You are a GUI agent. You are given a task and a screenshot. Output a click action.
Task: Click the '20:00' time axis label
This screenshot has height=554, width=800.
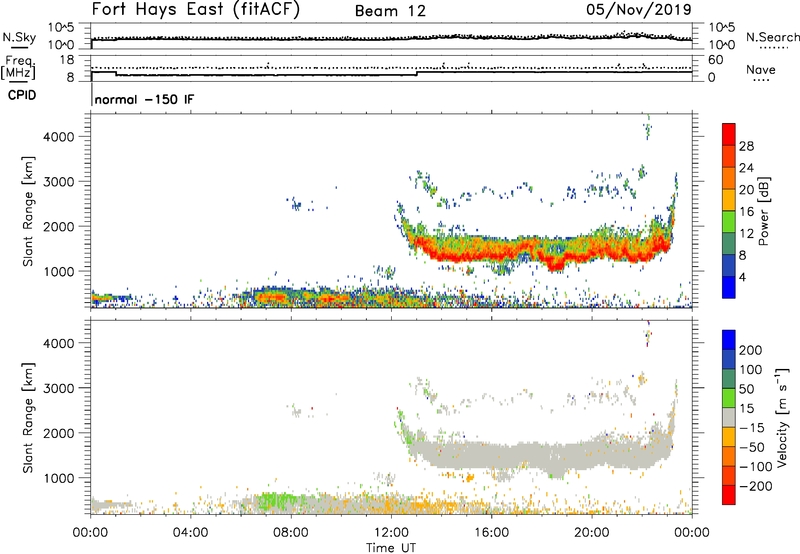tap(591, 533)
